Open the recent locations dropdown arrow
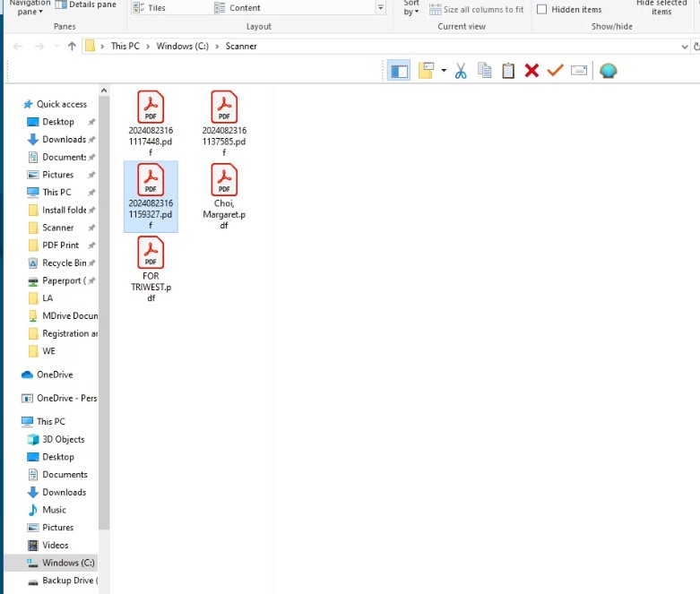The width and height of the screenshot is (700, 594). (x=56, y=46)
